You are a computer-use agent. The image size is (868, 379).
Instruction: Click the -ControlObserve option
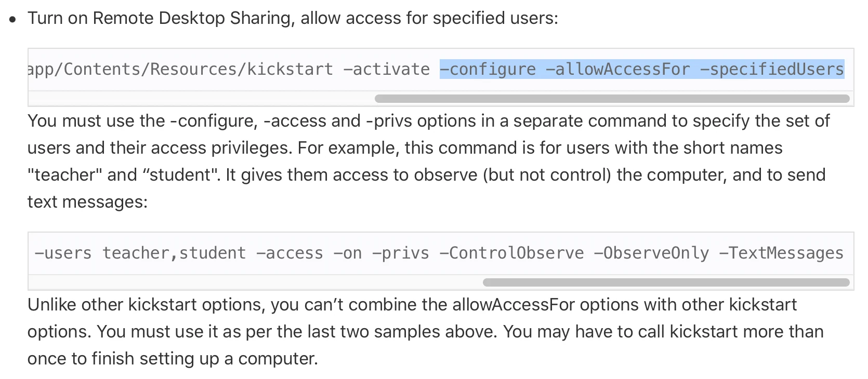tap(512, 253)
